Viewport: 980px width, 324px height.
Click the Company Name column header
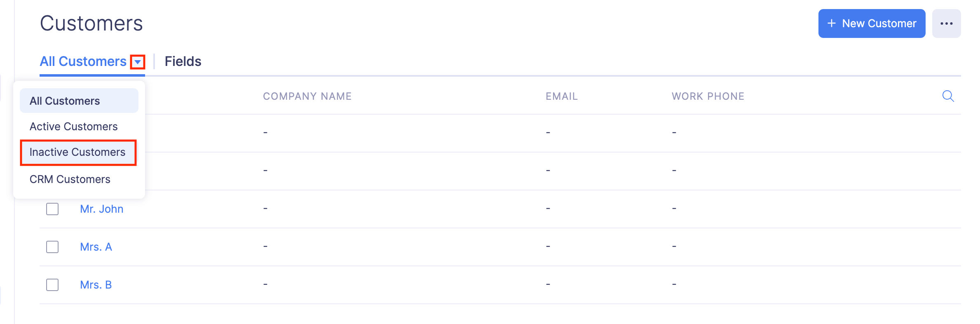click(307, 96)
